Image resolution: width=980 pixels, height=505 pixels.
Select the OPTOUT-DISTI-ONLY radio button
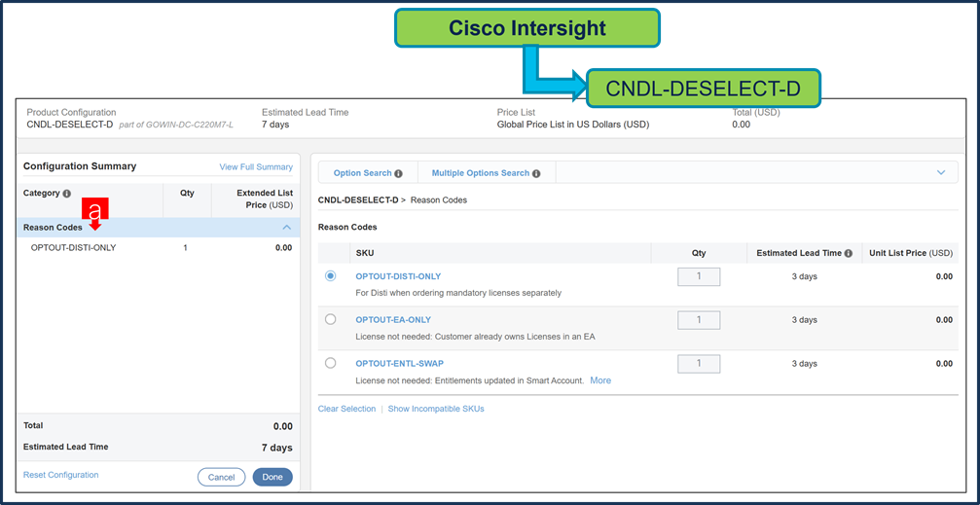[330, 275]
